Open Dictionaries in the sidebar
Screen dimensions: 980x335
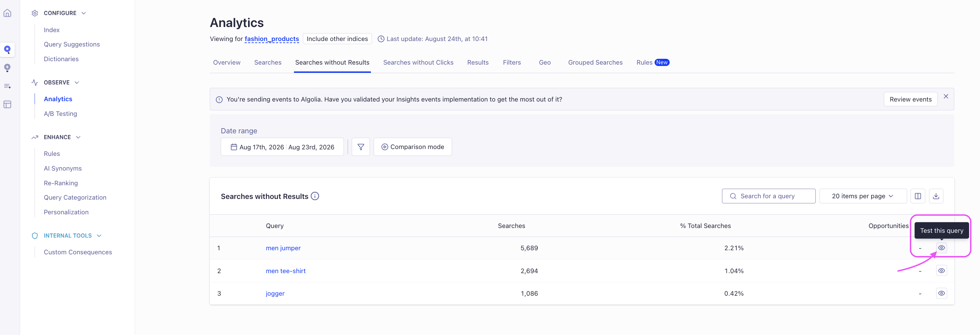[x=61, y=59]
